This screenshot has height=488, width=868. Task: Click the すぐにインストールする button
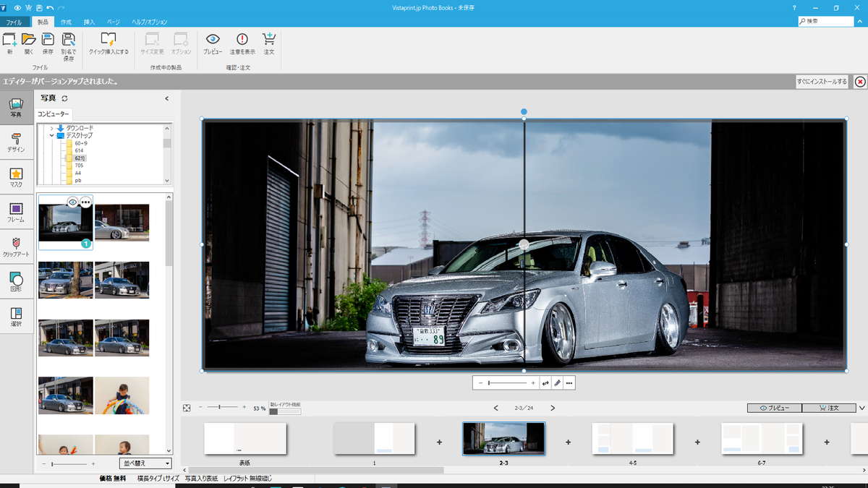pyautogui.click(x=822, y=82)
